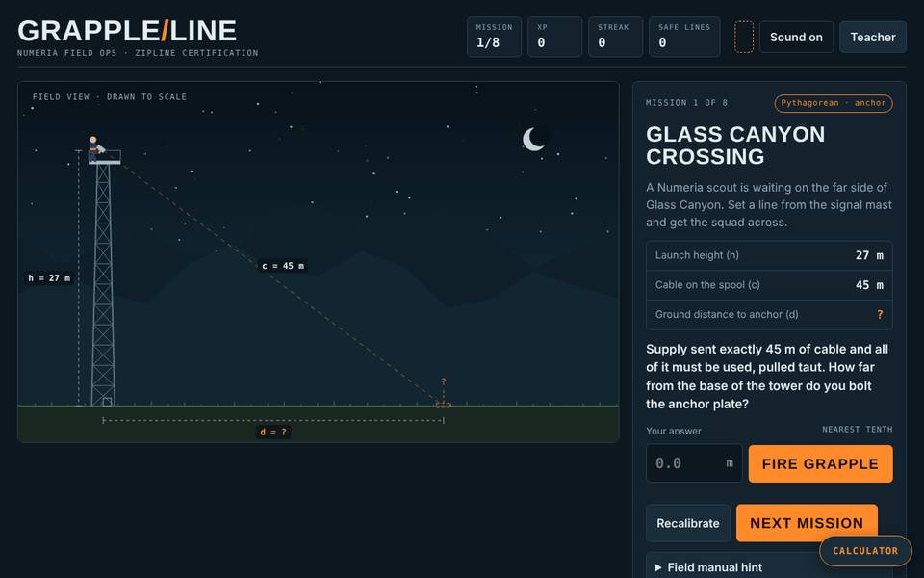Viewport: 924px width, 578px height.
Task: Click the NEAREST TENTH label
Action: (x=858, y=430)
